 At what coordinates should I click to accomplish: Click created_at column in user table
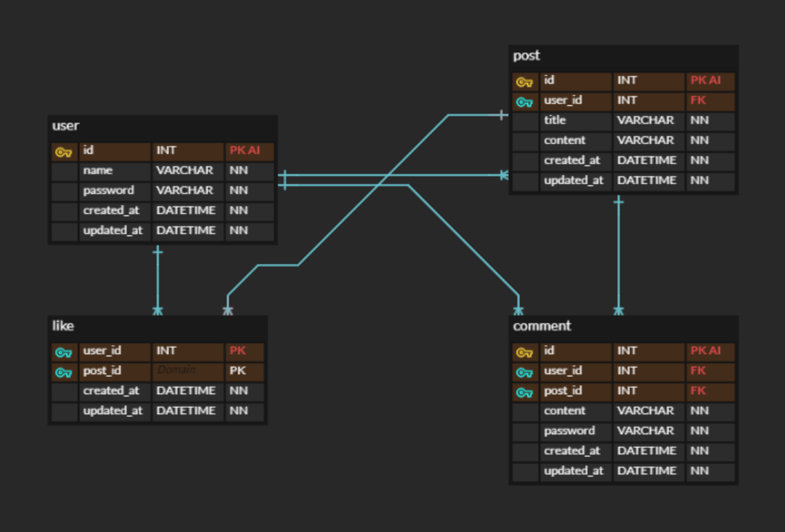click(111, 211)
